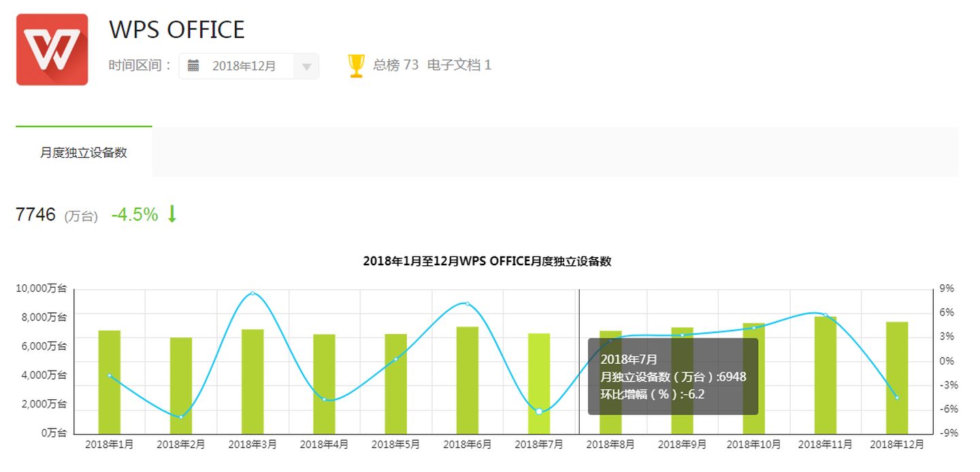Click the 电子文档 1 category ranking link

[x=459, y=65]
